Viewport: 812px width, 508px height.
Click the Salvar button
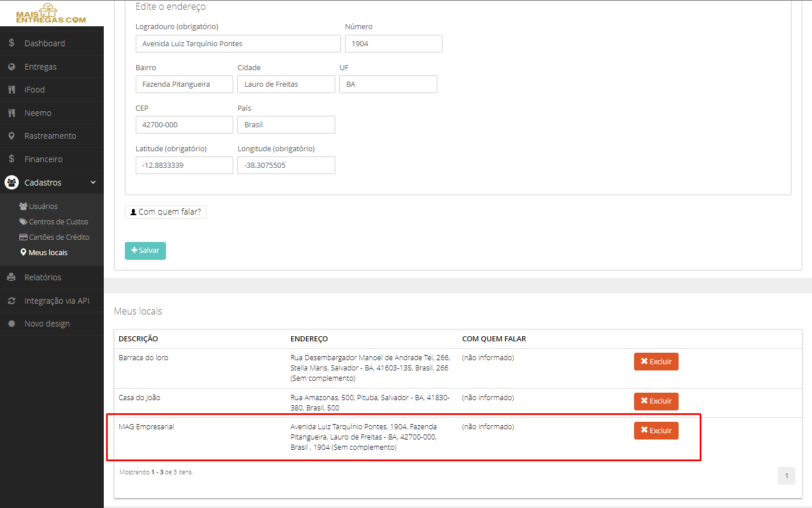point(145,251)
